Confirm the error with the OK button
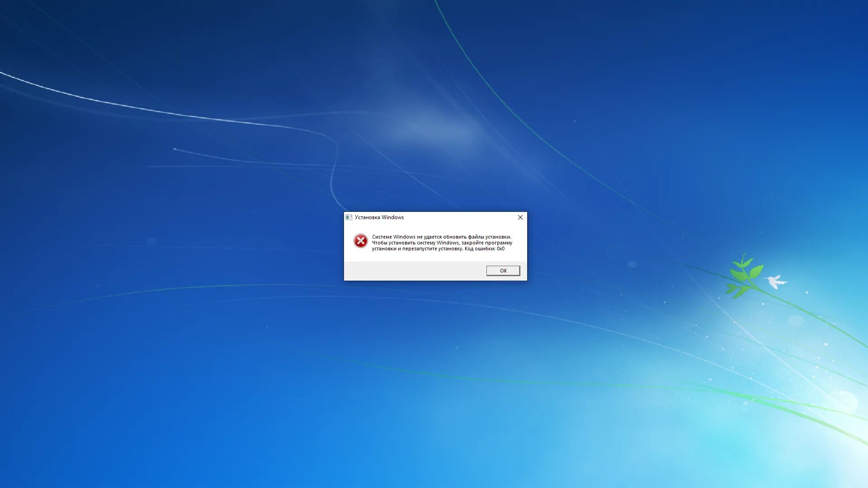The height and width of the screenshot is (488, 868). click(x=503, y=271)
